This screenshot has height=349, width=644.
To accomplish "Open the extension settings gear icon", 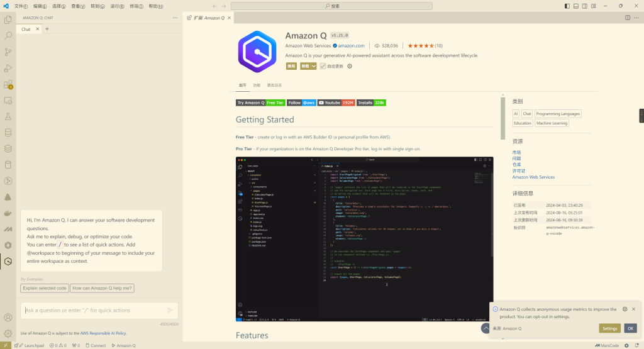I will point(350,66).
